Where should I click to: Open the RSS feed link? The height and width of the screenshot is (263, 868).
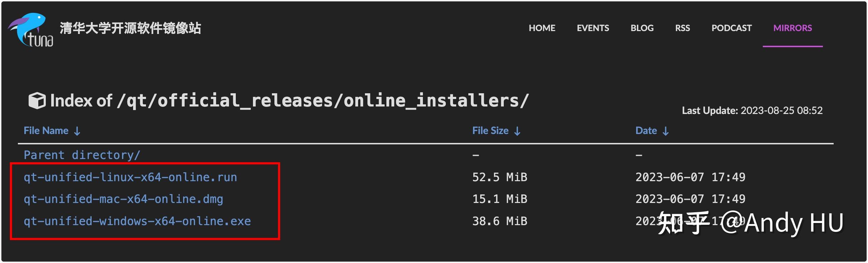pos(682,28)
